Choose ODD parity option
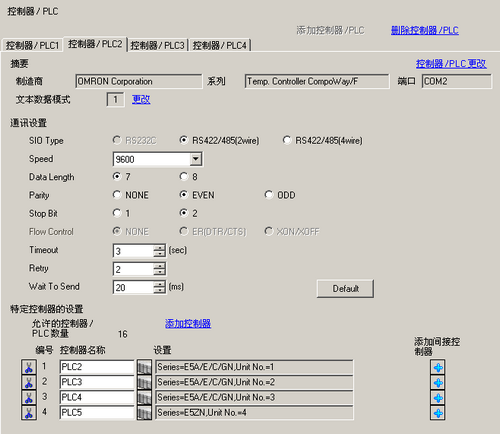The image size is (500, 434). coord(269,195)
